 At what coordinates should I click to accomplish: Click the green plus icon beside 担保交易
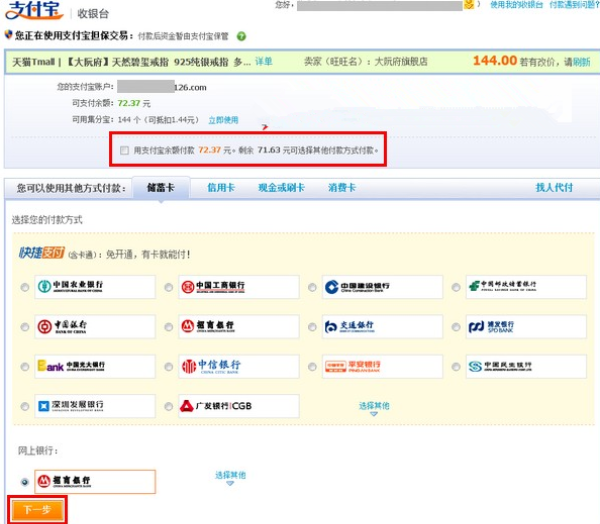pos(241,37)
